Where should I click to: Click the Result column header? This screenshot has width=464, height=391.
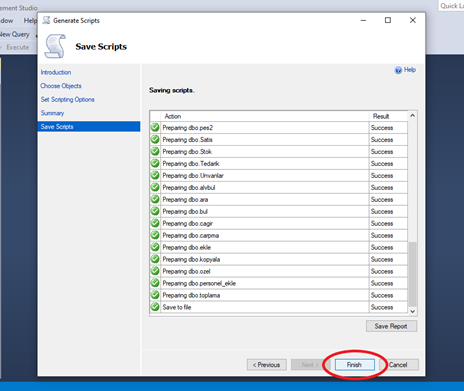tap(388, 116)
